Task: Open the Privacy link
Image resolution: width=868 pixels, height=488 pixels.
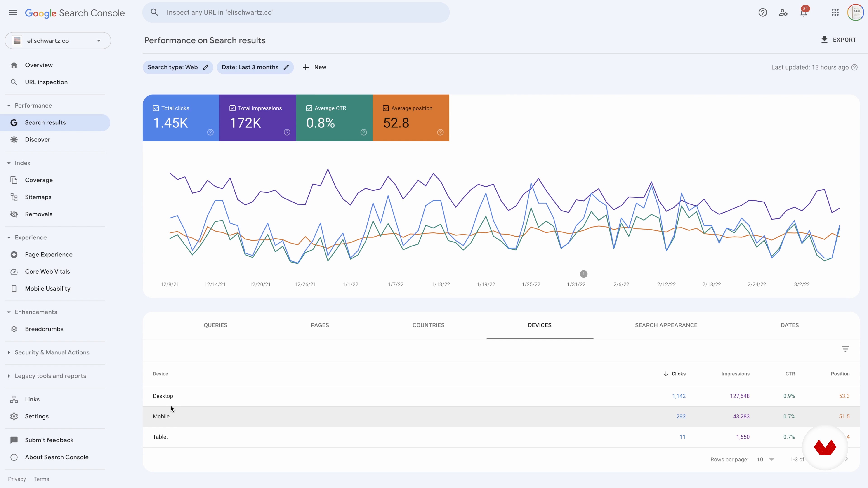Action: [17, 479]
